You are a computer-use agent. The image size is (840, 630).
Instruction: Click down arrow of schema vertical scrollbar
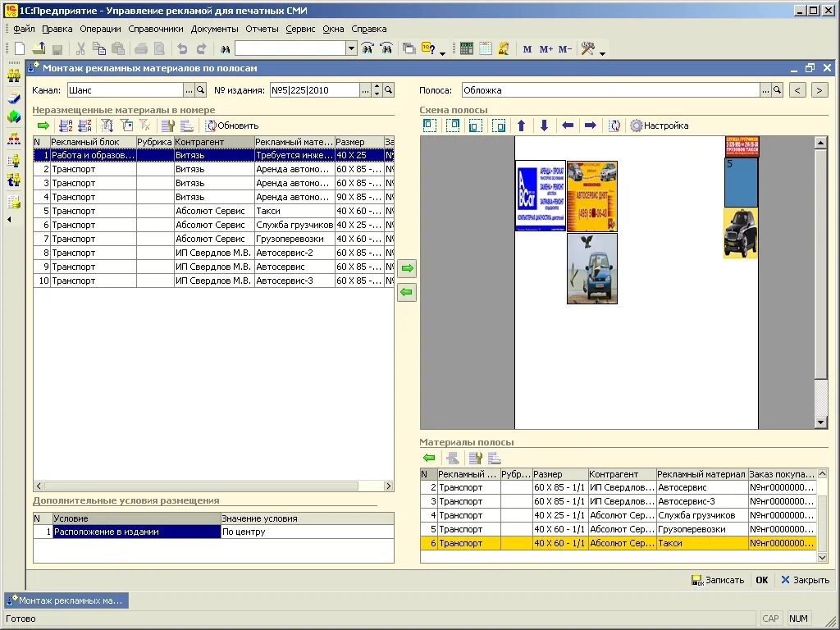click(820, 422)
